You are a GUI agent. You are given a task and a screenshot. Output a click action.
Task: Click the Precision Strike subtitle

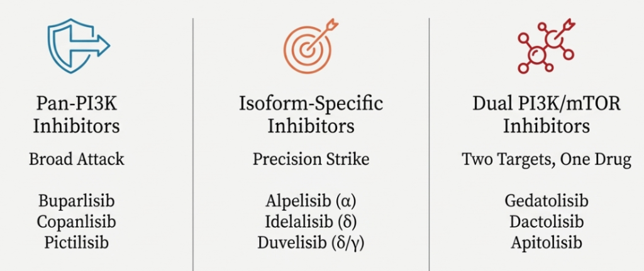click(311, 159)
